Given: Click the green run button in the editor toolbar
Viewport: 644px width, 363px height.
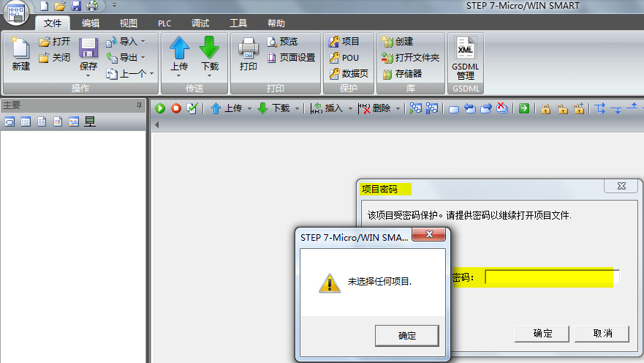Looking at the screenshot, I should (x=160, y=108).
